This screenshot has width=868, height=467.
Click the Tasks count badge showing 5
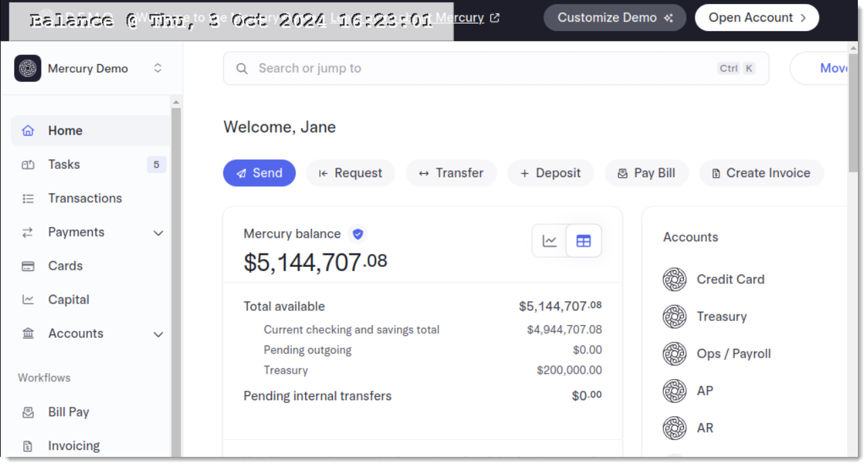pos(156,164)
